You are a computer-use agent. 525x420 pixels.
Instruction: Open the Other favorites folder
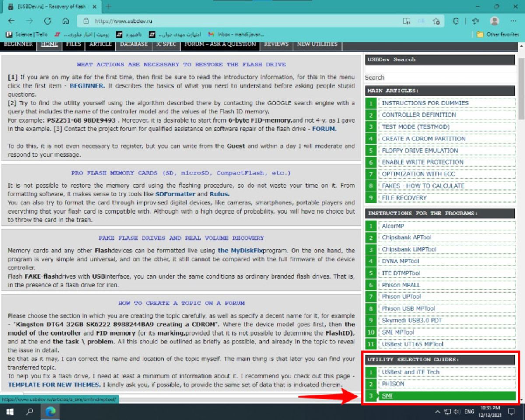[503, 35]
